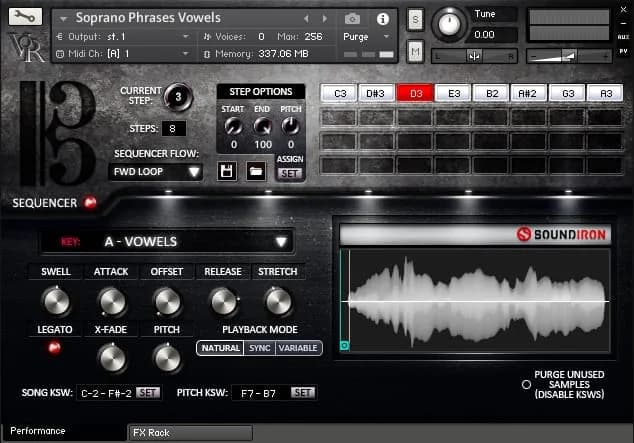Select the D3 step note button
The image size is (634, 443).
tap(416, 93)
